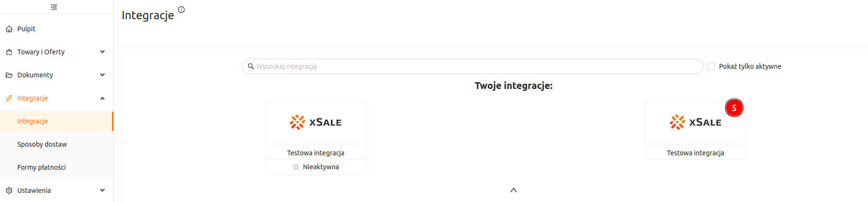The height and width of the screenshot is (202, 868).
Task: Collapse the Integracje menu chevron
Action: click(102, 98)
